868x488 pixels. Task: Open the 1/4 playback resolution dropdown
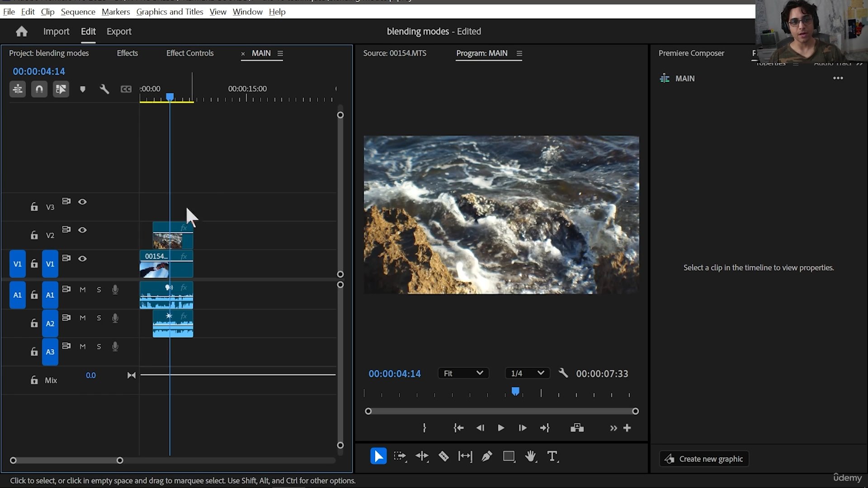[x=527, y=373]
